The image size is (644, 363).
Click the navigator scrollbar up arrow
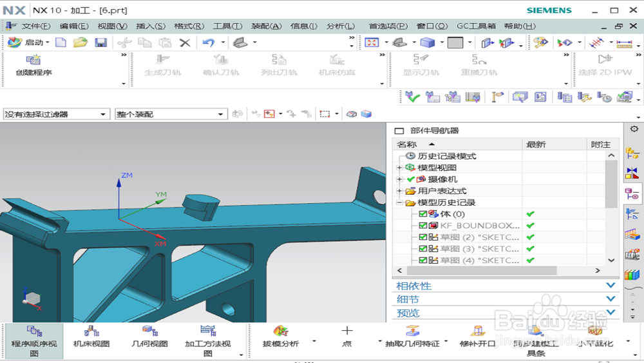tap(611, 155)
